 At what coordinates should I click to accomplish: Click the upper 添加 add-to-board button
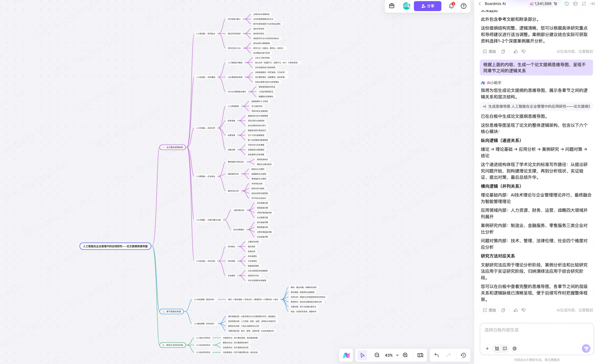(489, 51)
